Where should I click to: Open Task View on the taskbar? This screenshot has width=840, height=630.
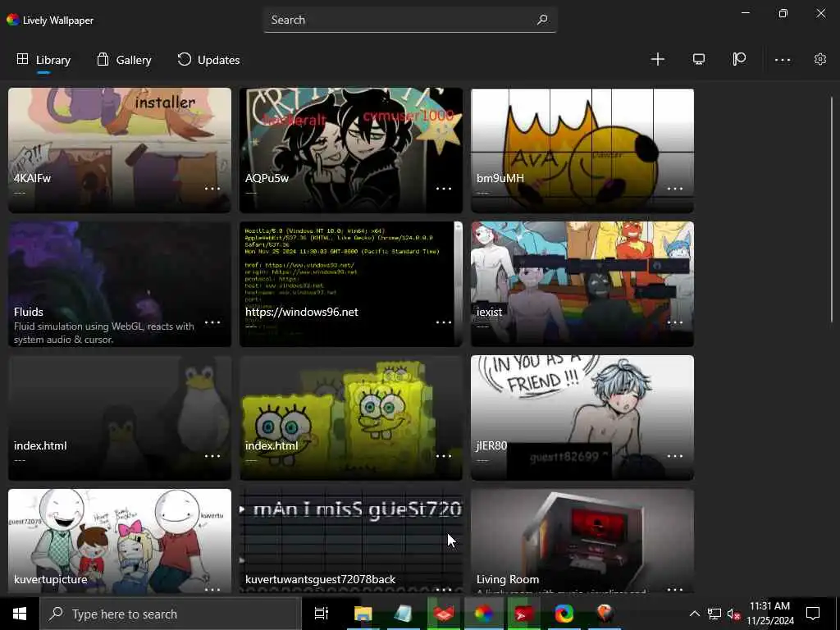(x=322, y=614)
